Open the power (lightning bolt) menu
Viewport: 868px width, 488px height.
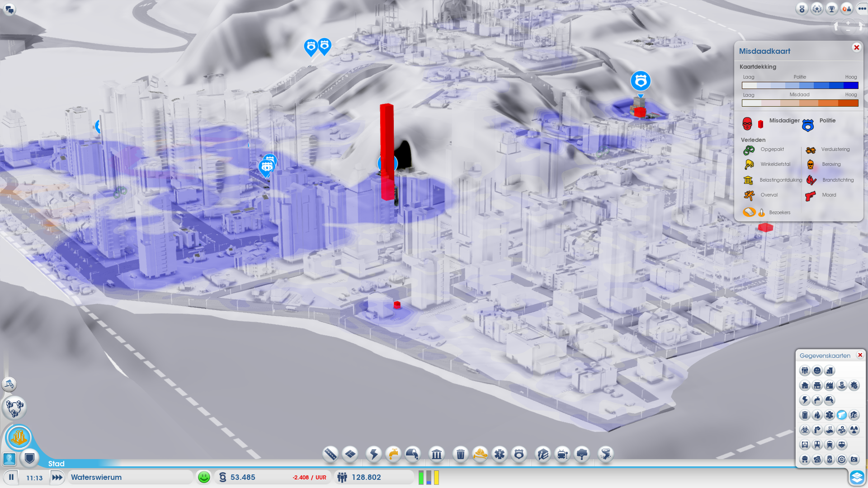[x=374, y=454]
